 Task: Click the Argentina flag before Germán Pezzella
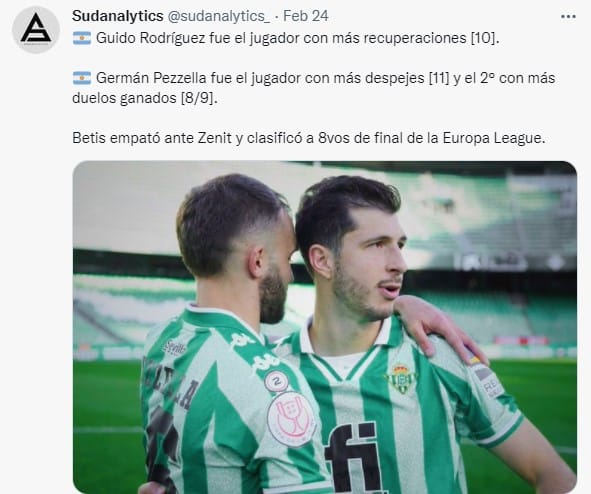click(x=82, y=78)
